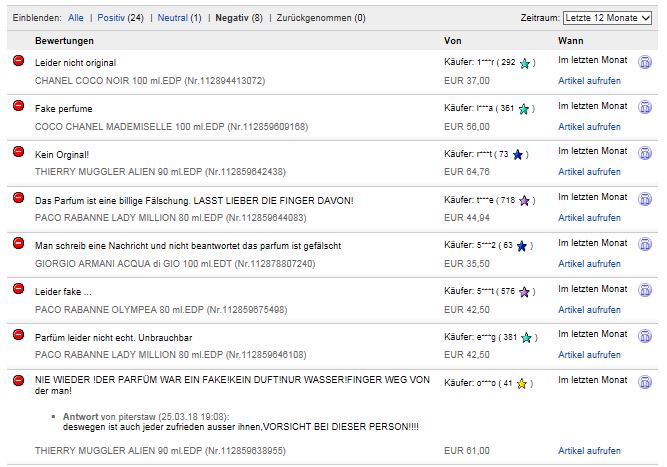Open 'Artikel aufrufen' for EUR 64,76 item
This screenshot has height=467, width=667.
point(589,172)
